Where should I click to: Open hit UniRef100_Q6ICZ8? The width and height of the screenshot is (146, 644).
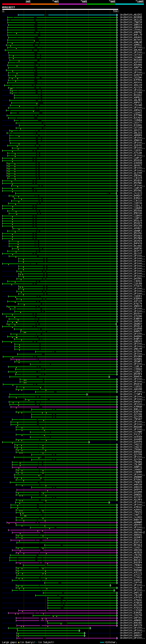coord(131,20)
